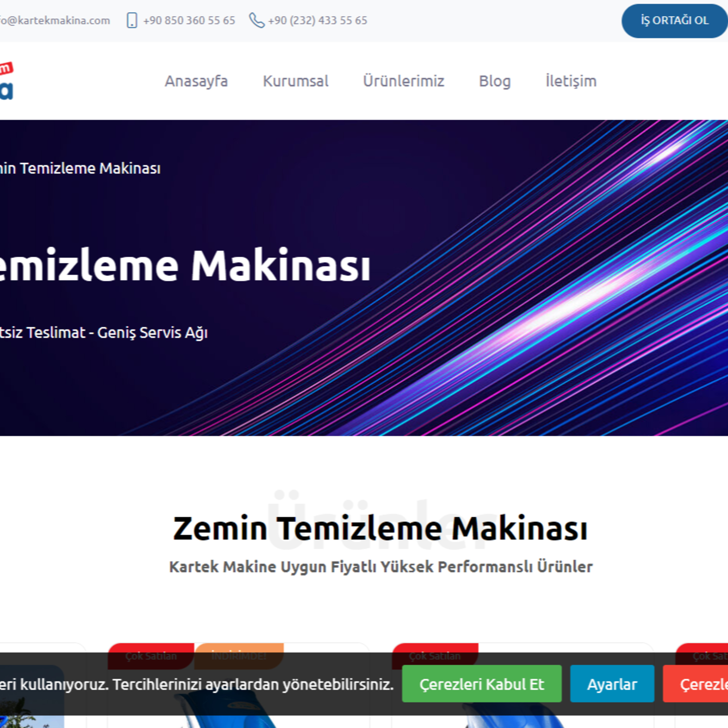728x728 pixels.
Task: Click the 'Zemin Temizleme Makinası' section heading
Action: pos(380,528)
